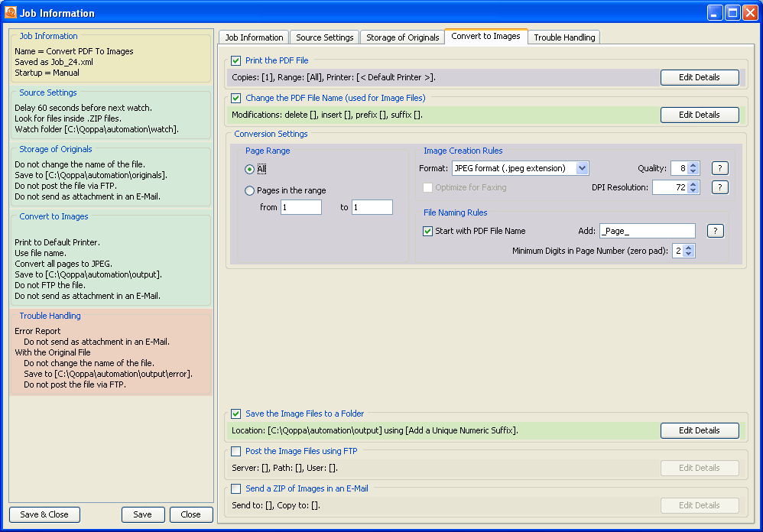
Task: Click 'Startup = Manual' text
Action: [47, 73]
